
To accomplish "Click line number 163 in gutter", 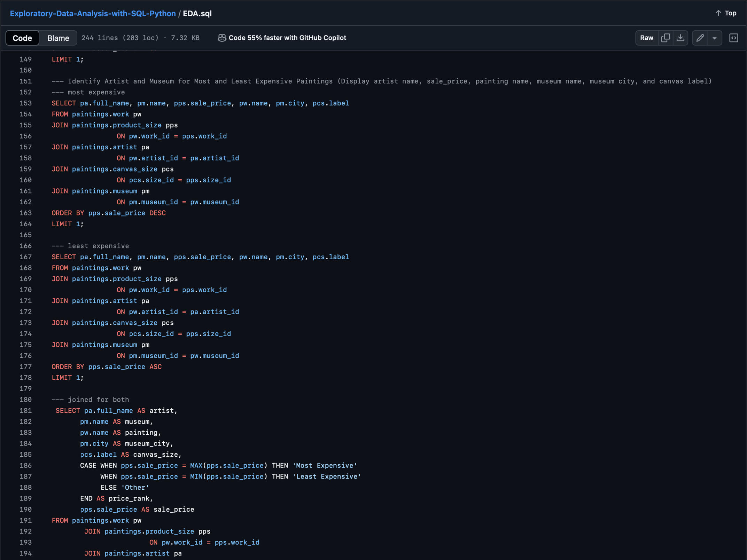I will coord(25,213).
